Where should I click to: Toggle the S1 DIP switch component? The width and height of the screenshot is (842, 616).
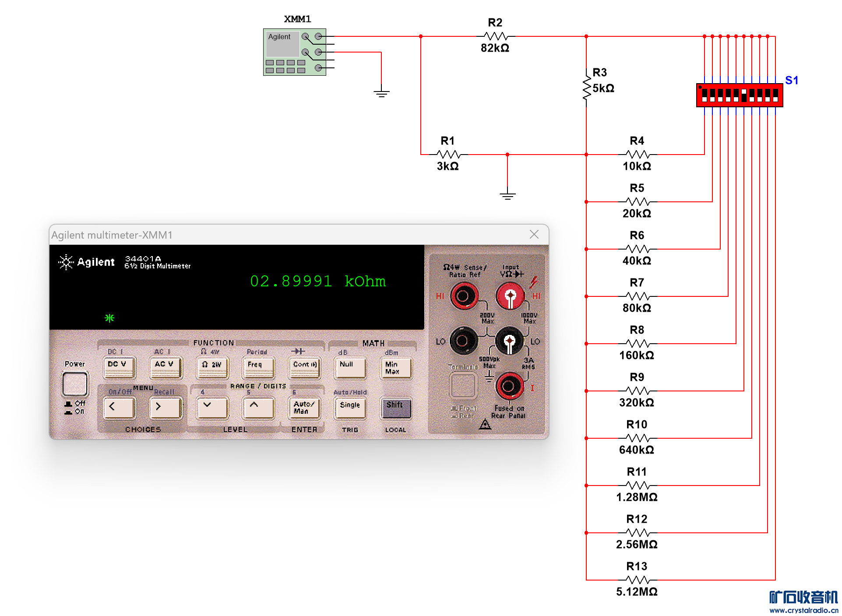(739, 95)
